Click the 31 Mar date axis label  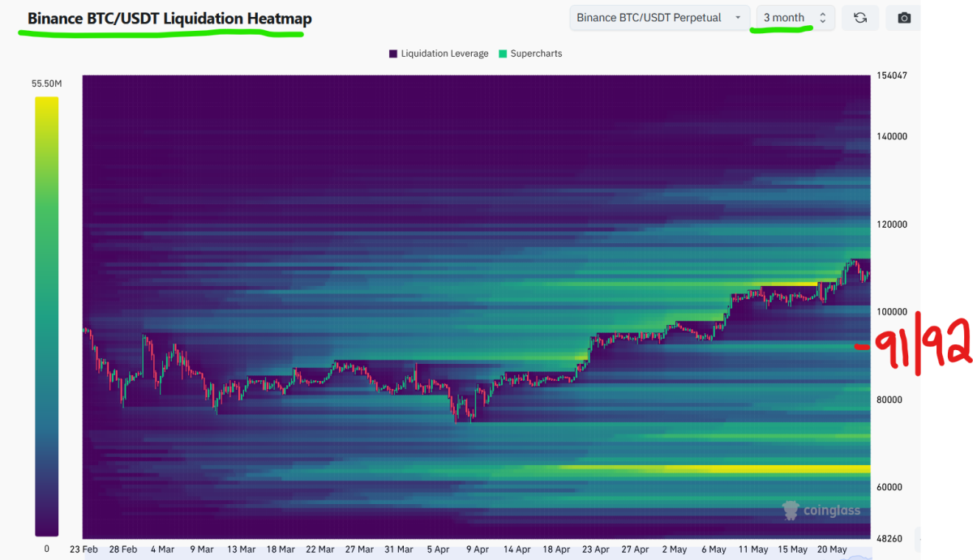tap(399, 549)
